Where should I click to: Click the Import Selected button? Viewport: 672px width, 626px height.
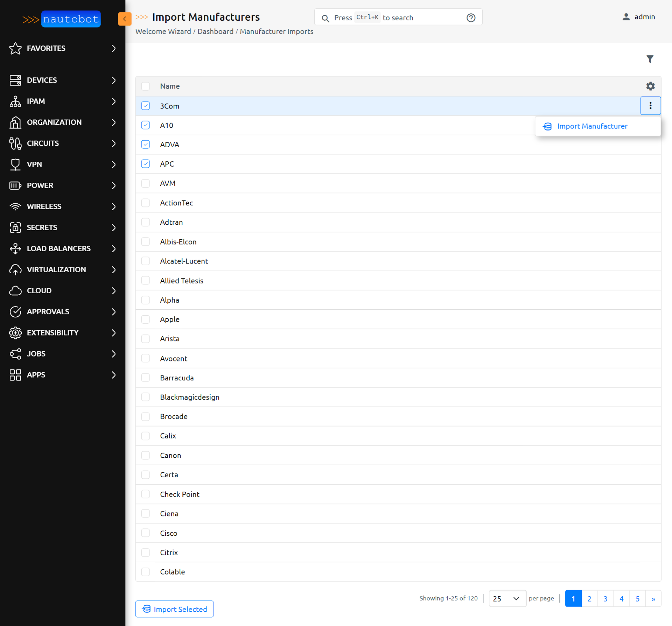(174, 609)
